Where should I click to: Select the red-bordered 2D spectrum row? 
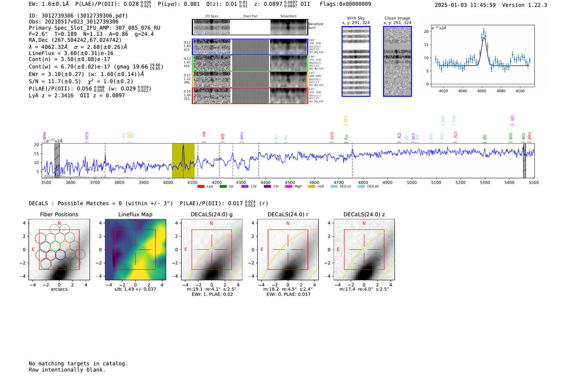(250, 95)
